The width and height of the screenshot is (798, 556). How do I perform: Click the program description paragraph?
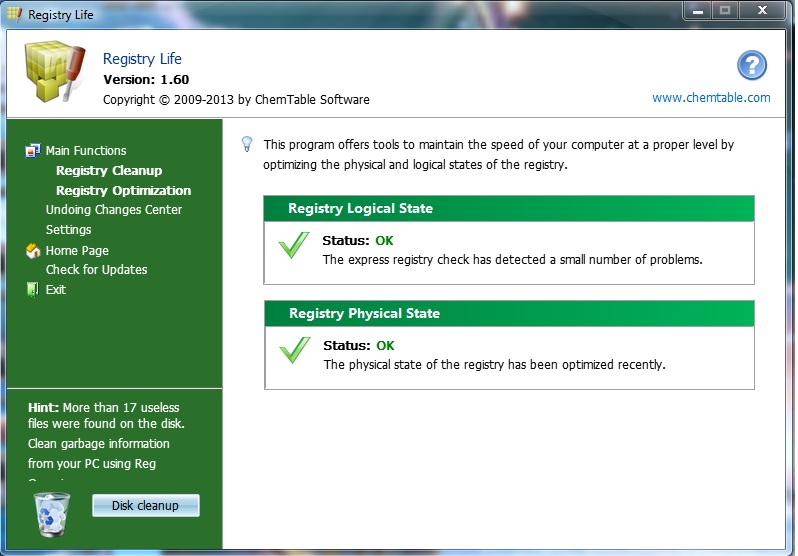(499, 154)
